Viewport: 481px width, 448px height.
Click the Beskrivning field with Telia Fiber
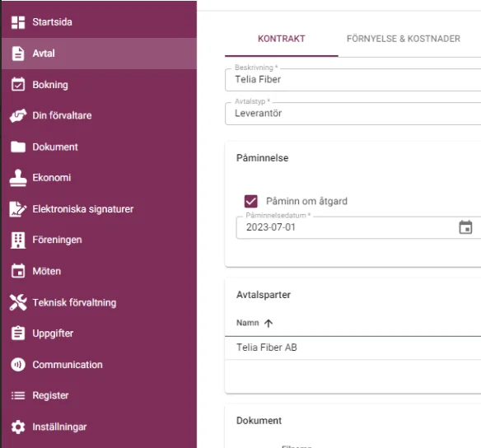(353, 80)
